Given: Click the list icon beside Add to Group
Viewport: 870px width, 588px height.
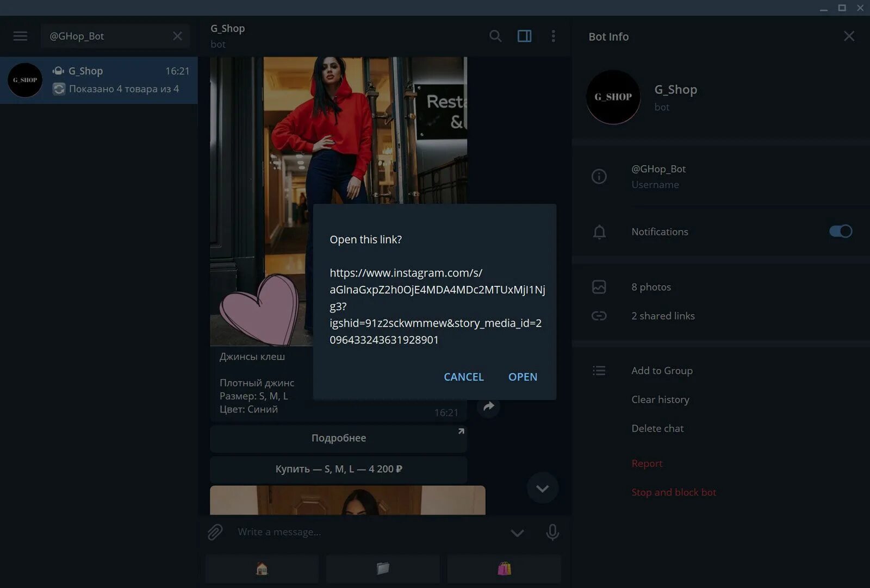Looking at the screenshot, I should pyautogui.click(x=599, y=371).
